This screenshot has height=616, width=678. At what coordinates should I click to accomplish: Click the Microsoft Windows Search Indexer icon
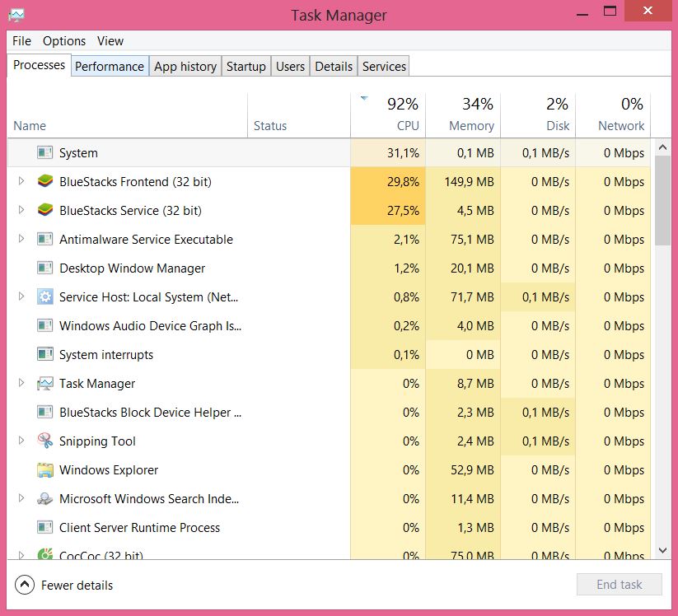pos(45,498)
